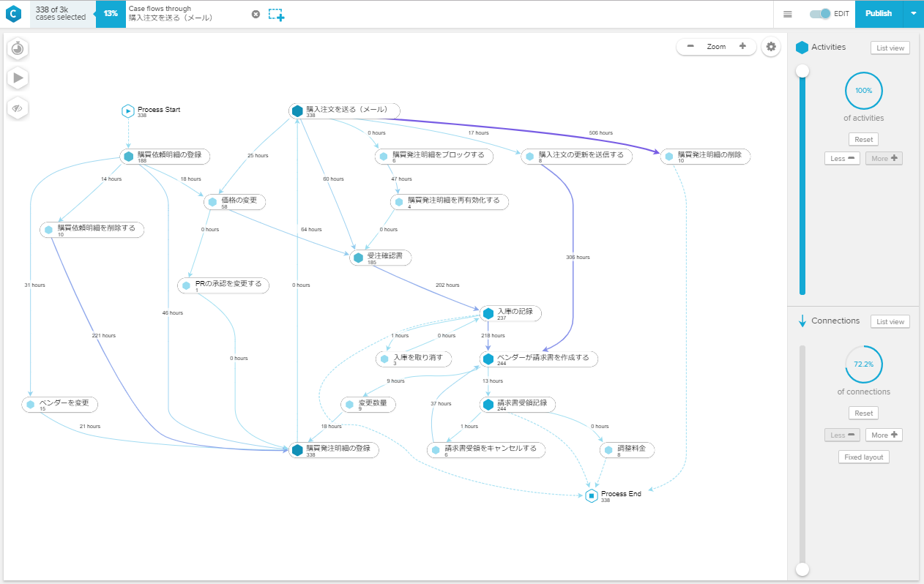The height and width of the screenshot is (584, 924).
Task: Add a new selection filter
Action: point(276,14)
